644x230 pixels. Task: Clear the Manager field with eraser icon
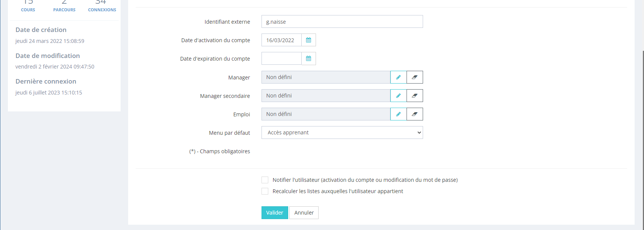coord(414,77)
